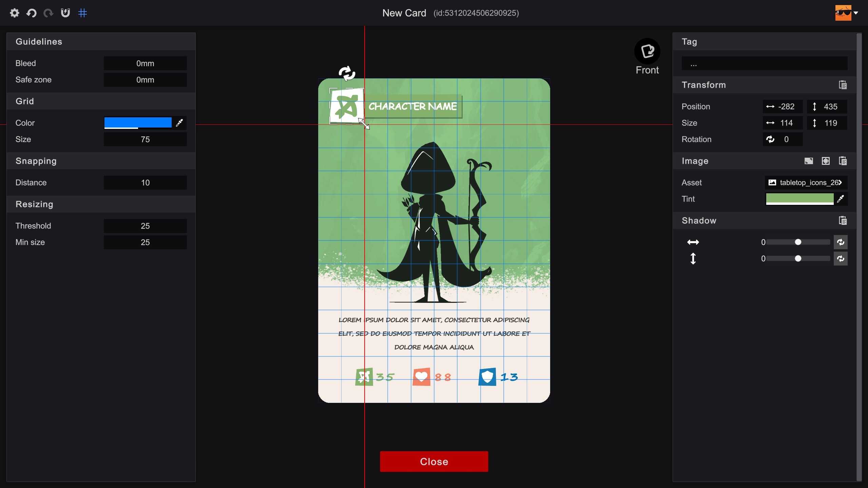
Task: Copy Transform settings with the clipboard icon
Action: [843, 85]
